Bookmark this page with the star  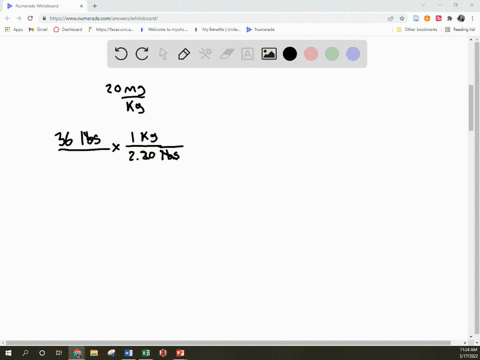(402, 18)
